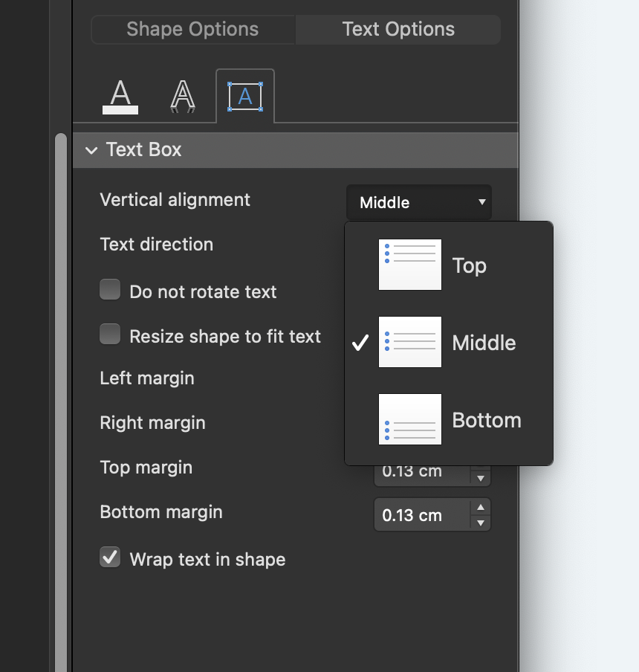Select the Textbox layout icon tab
This screenshot has height=672, width=639.
point(245,97)
